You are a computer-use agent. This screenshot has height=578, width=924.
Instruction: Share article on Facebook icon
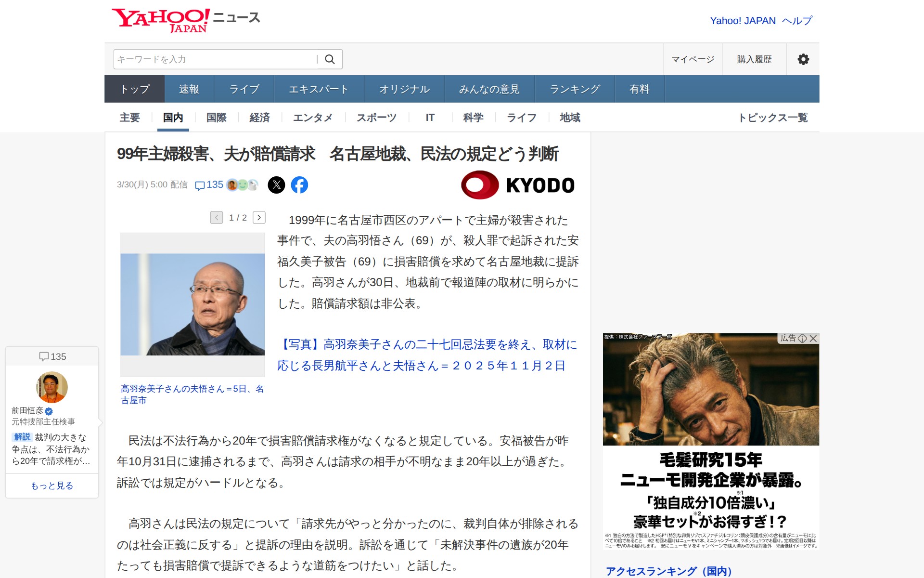click(x=299, y=185)
